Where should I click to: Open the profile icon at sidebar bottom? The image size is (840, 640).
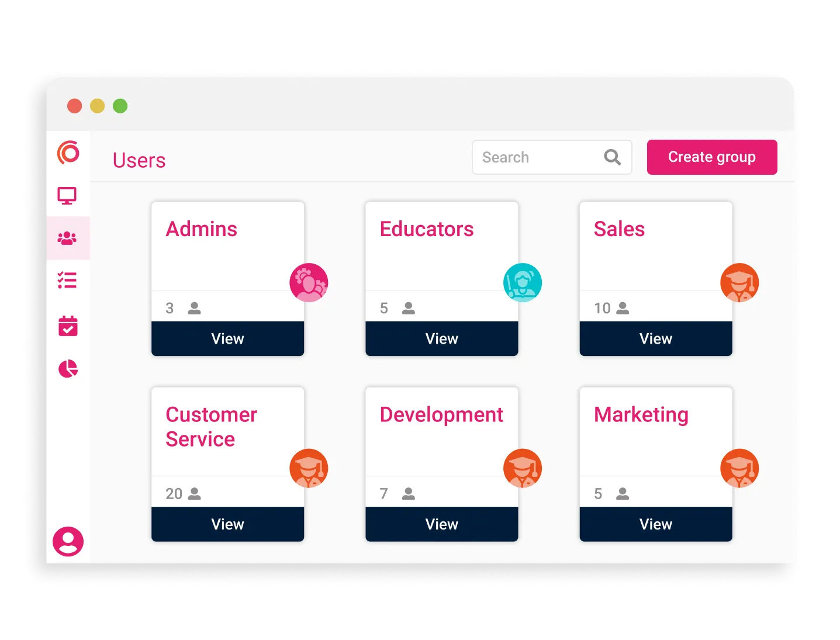click(68, 542)
